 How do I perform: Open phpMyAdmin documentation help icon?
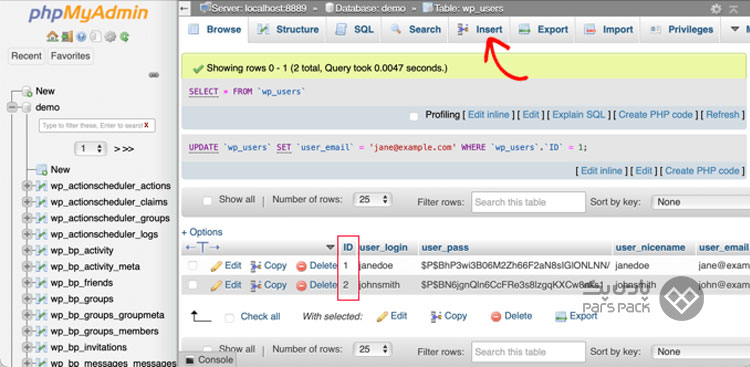81,36
